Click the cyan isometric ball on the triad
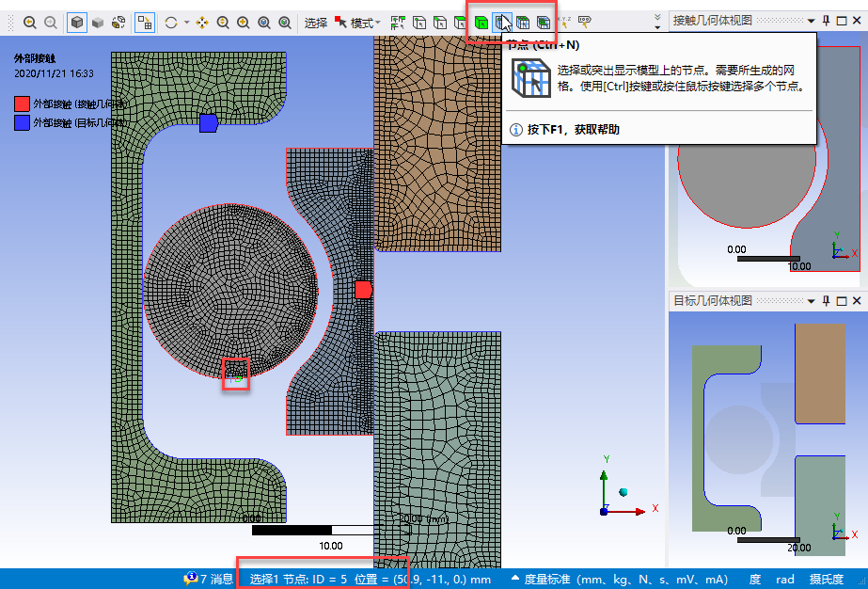The width and height of the screenshot is (868, 589). [623, 492]
